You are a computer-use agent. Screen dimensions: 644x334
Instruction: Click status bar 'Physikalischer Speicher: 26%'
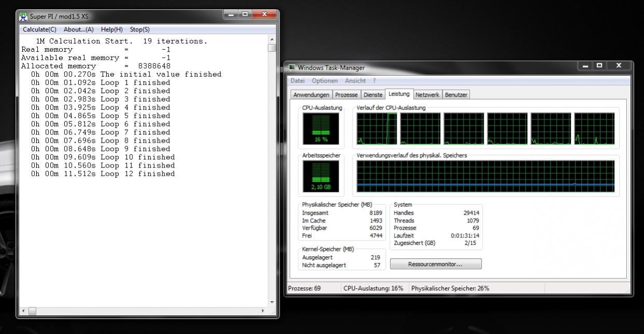click(450, 288)
